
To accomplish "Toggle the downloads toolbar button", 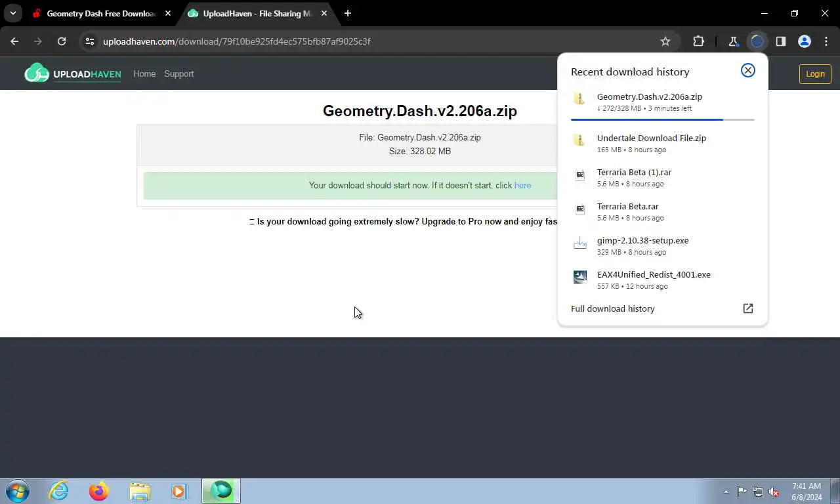I will point(757,41).
